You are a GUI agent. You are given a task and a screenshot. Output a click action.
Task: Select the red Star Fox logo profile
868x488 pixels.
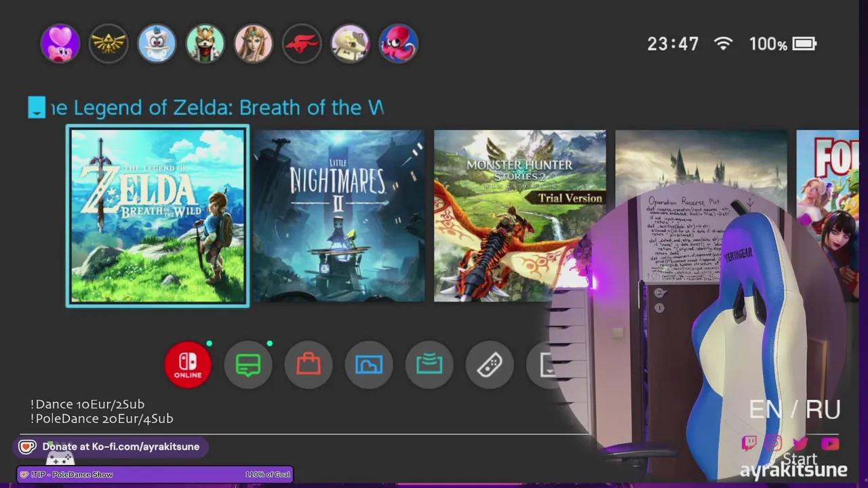[302, 44]
